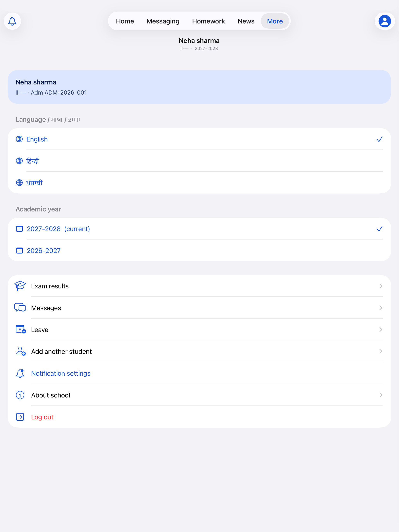Select academic year 2027-2028 (current)
This screenshot has height=532, width=399.
click(x=199, y=229)
